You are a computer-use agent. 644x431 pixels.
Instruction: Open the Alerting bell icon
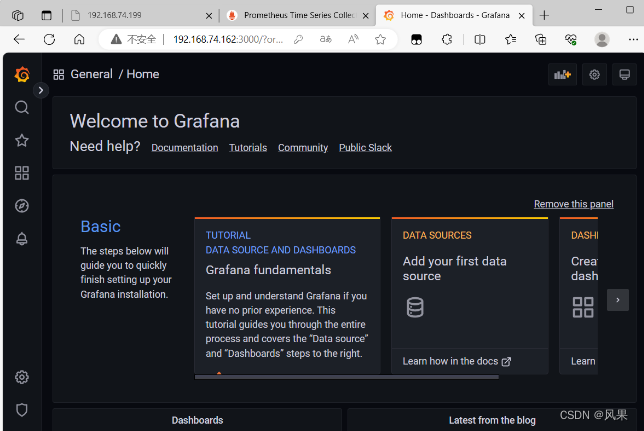pos(22,239)
